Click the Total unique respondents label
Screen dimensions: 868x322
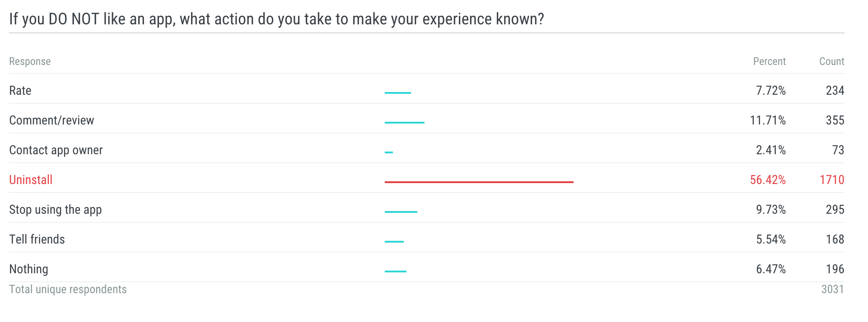point(68,290)
